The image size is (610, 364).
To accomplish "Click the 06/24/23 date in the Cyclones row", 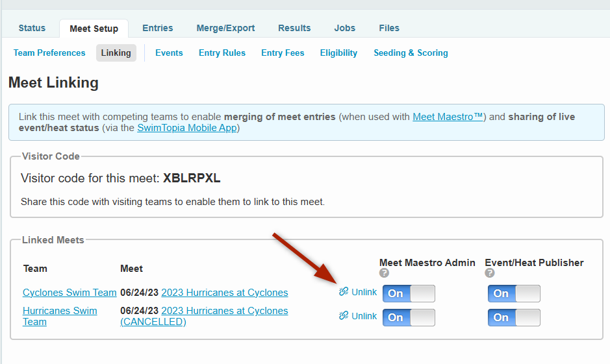I will (x=139, y=293).
